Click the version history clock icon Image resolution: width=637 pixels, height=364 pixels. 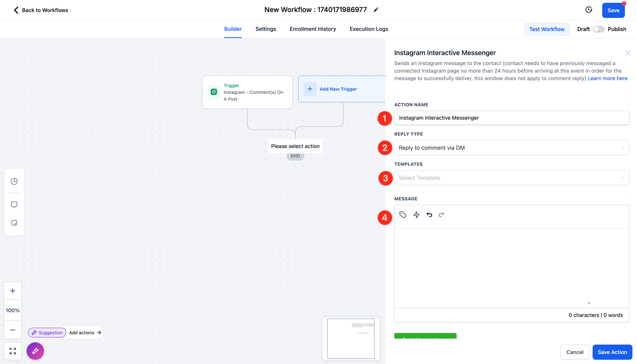pos(589,10)
